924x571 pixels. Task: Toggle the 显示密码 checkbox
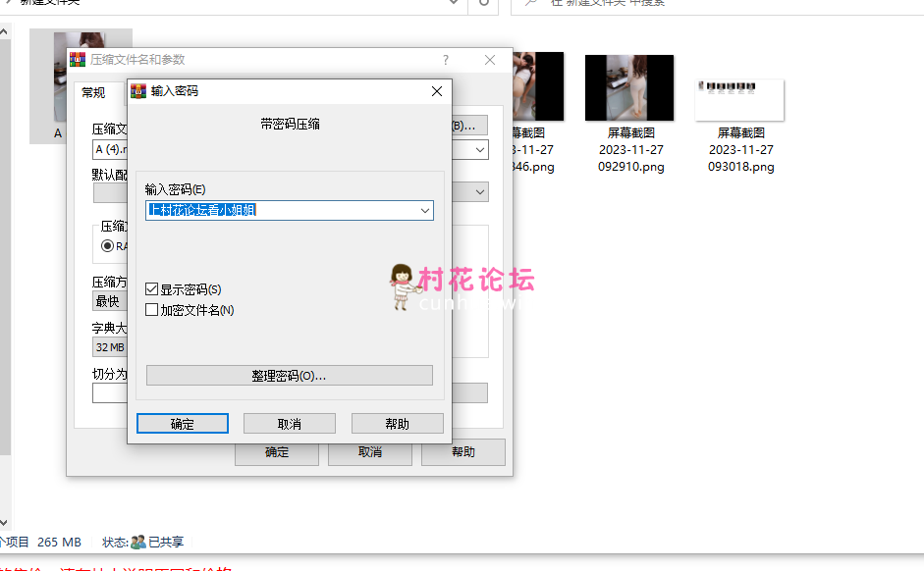[x=151, y=289]
